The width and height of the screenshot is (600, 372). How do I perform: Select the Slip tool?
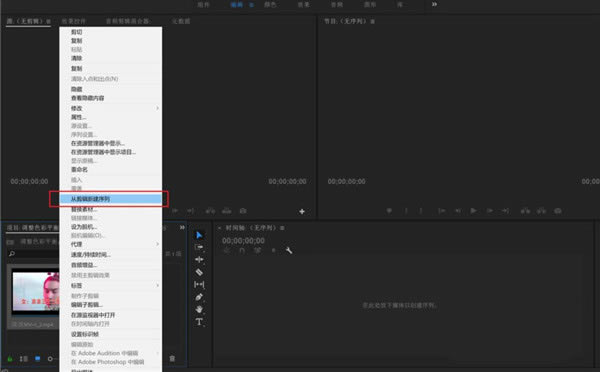click(x=199, y=284)
